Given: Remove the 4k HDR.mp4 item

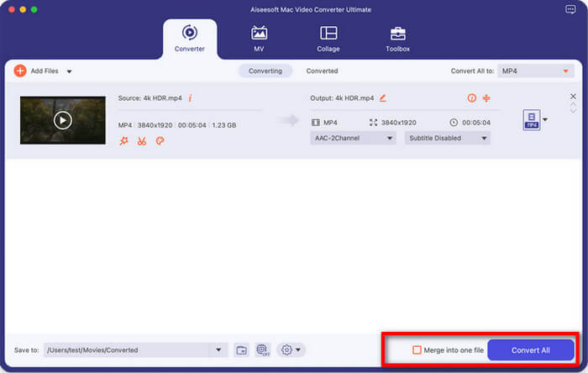Looking at the screenshot, I should (x=573, y=97).
